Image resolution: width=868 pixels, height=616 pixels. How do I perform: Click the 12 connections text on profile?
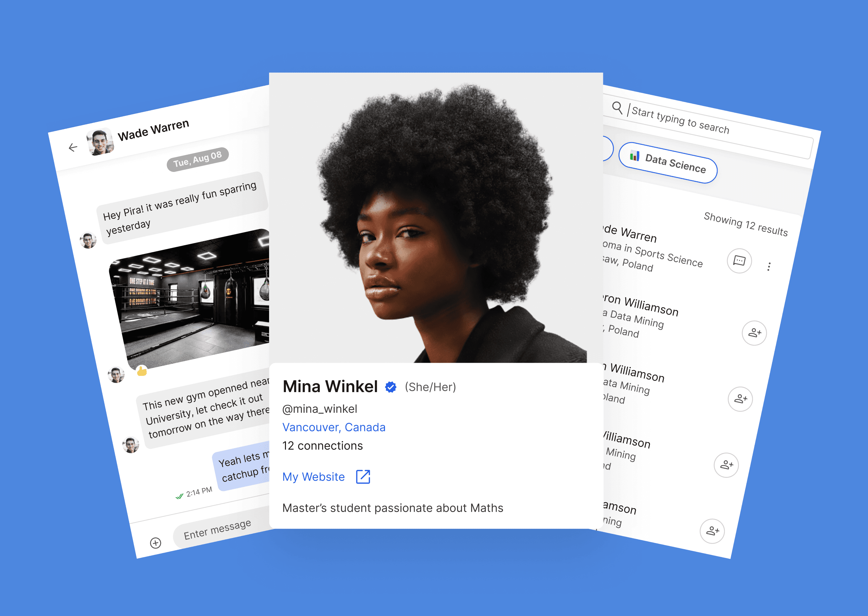pyautogui.click(x=322, y=446)
